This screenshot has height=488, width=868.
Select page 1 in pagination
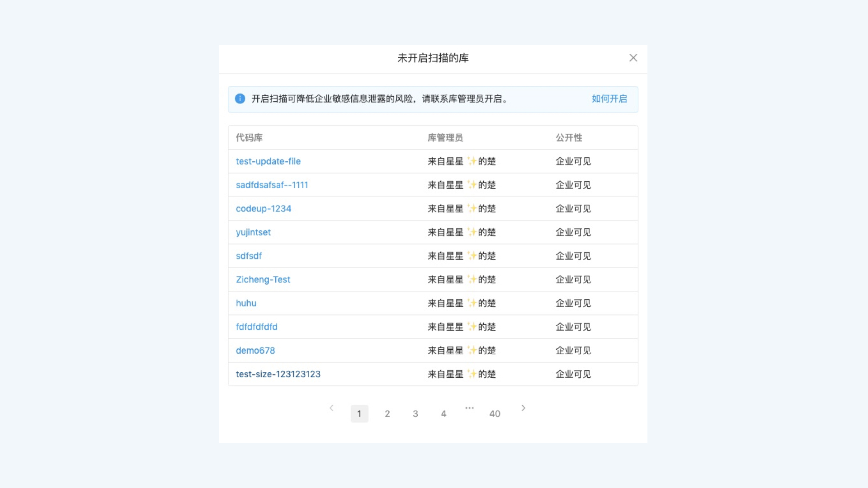[359, 414]
